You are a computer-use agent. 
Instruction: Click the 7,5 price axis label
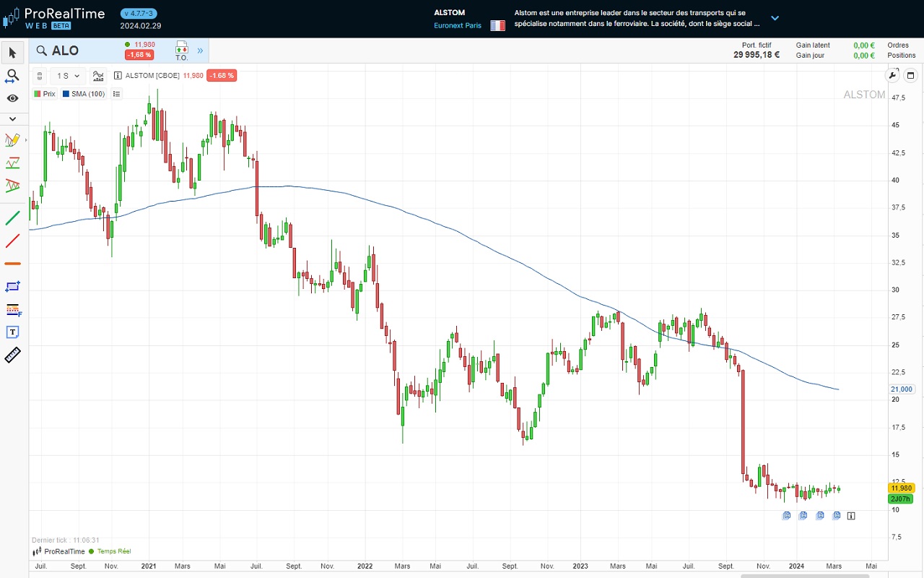[897, 537]
